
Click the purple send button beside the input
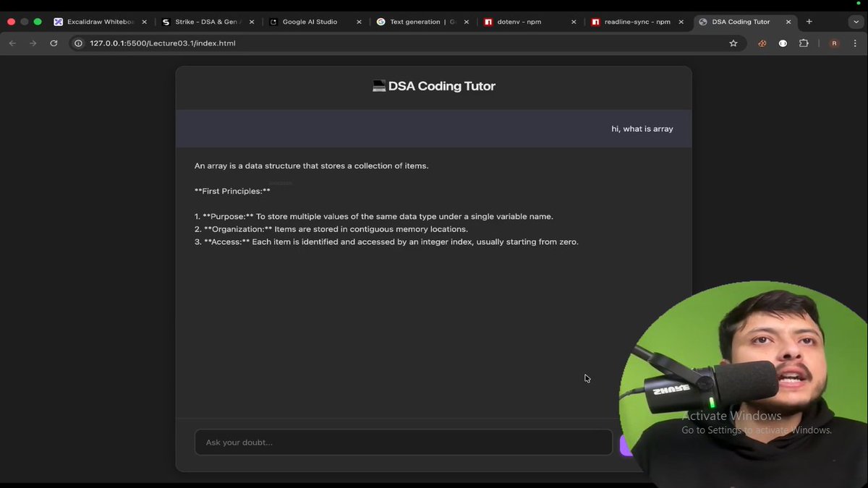click(626, 445)
